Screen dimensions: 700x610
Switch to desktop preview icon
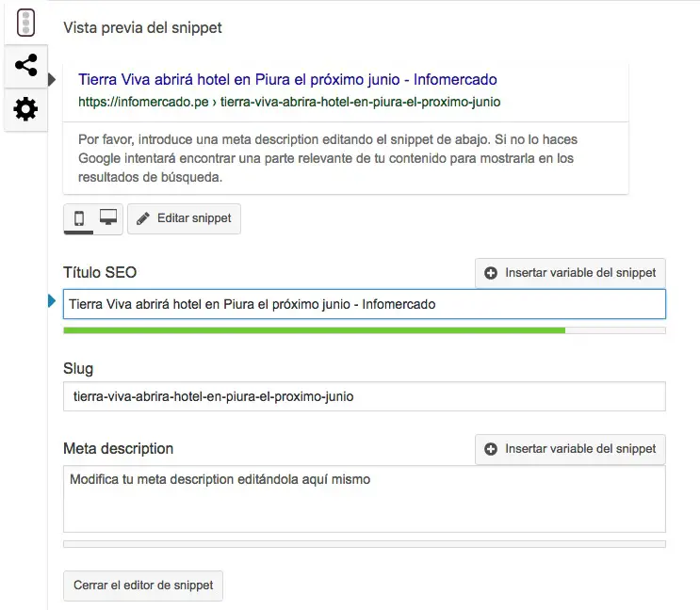point(108,217)
